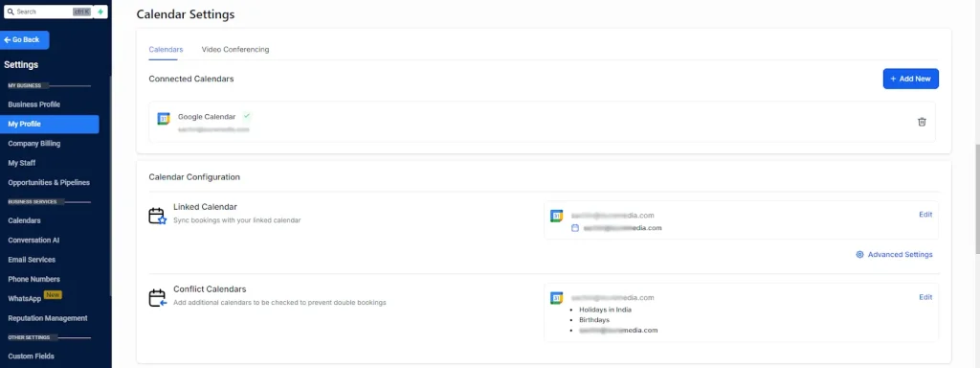This screenshot has width=980, height=368.
Task: Click 'Add additional calendars to be checked' description
Action: coord(279,302)
